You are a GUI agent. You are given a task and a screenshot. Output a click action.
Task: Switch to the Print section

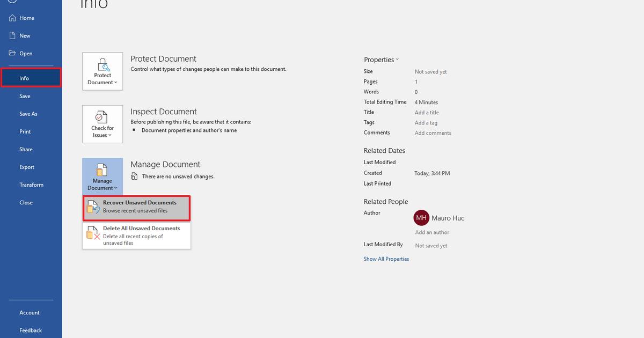(x=25, y=131)
